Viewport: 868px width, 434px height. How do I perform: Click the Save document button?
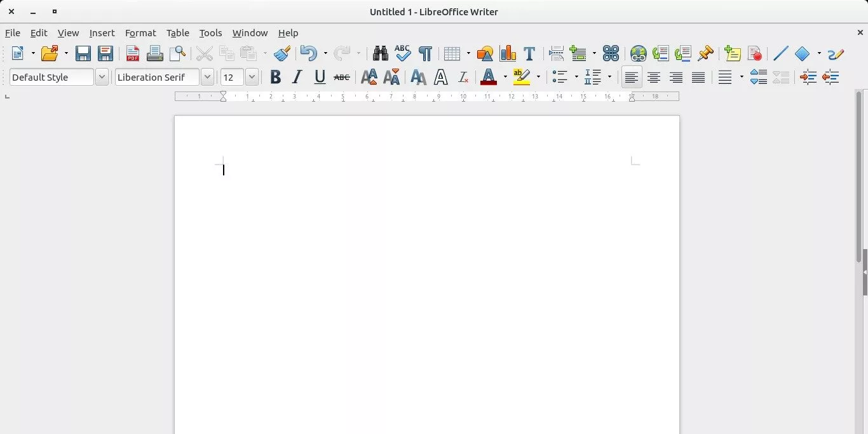(x=83, y=53)
